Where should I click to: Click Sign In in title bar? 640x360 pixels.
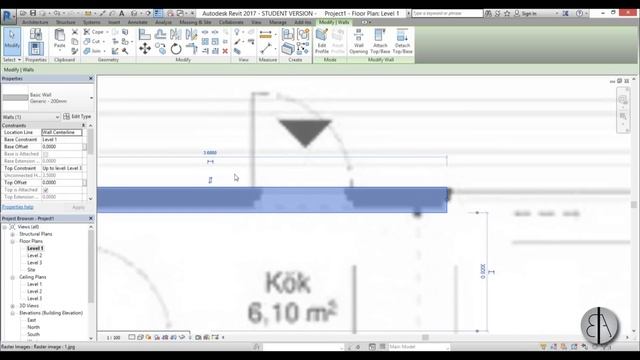pos(525,13)
